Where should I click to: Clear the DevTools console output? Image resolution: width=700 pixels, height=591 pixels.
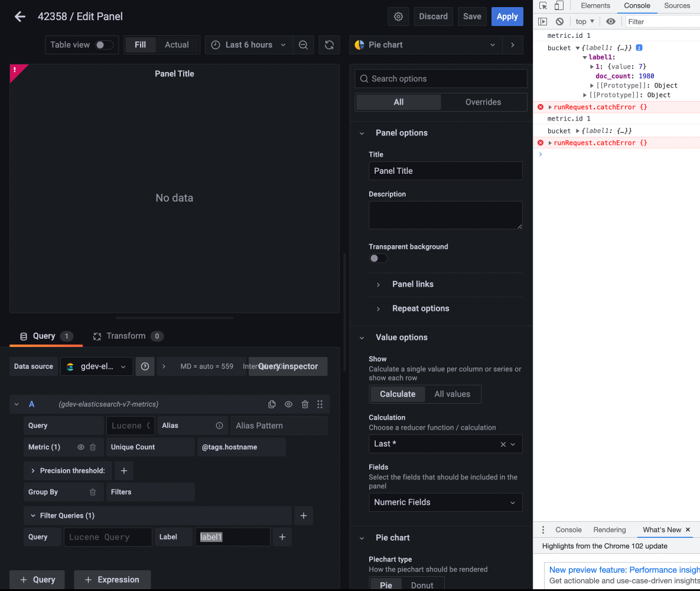pyautogui.click(x=559, y=21)
